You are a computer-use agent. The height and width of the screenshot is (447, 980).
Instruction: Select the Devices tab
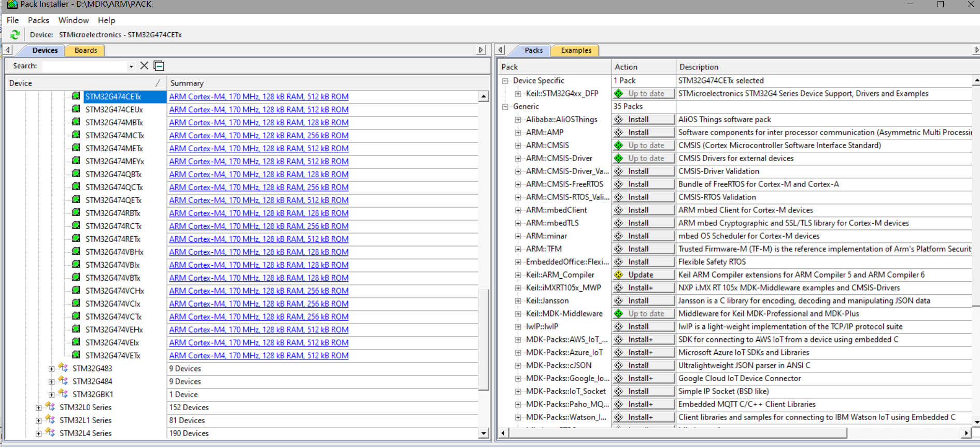click(45, 50)
